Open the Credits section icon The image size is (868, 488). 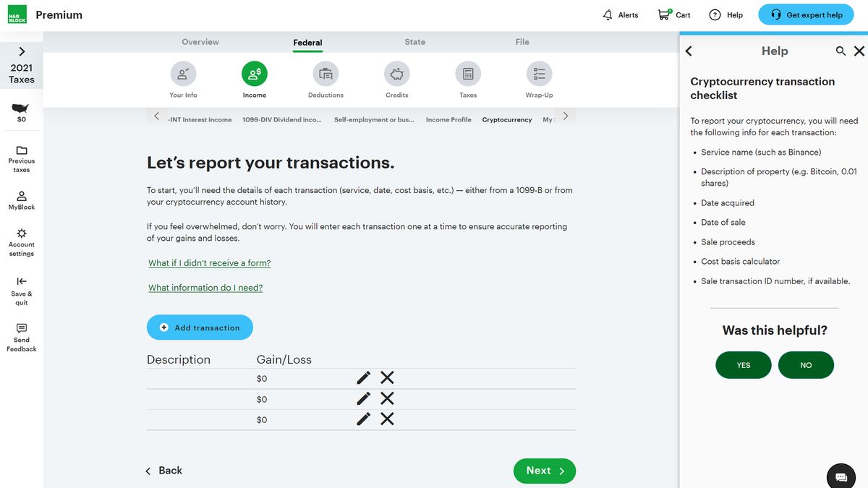click(396, 72)
